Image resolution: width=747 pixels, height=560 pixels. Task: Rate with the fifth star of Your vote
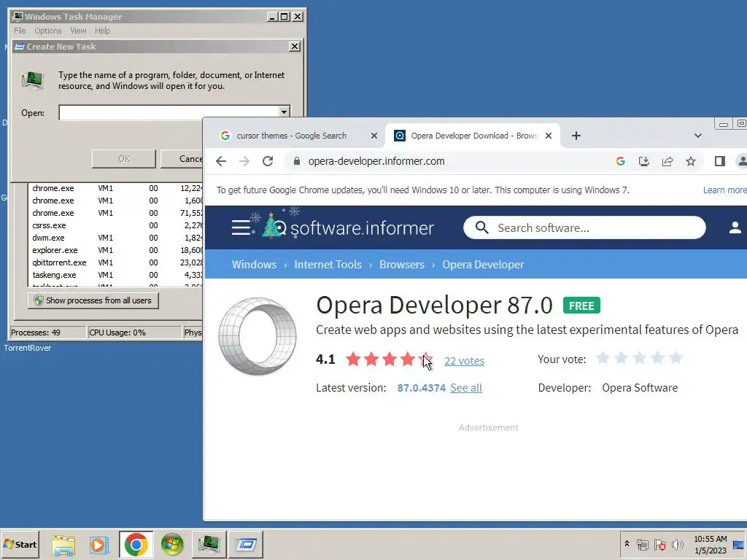[676, 358]
